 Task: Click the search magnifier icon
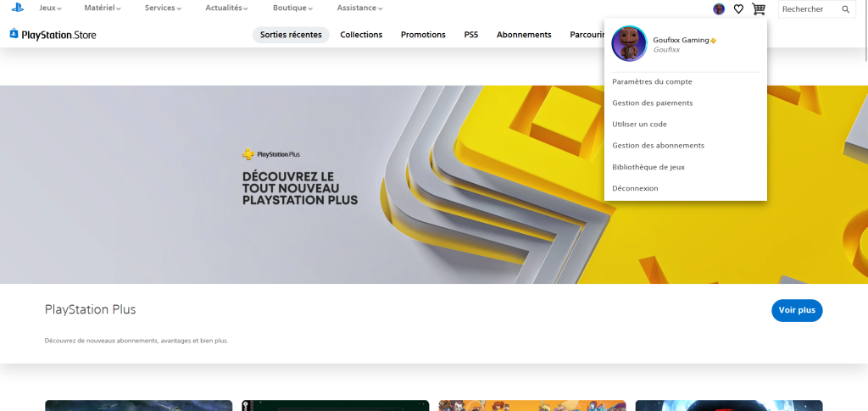pos(845,9)
